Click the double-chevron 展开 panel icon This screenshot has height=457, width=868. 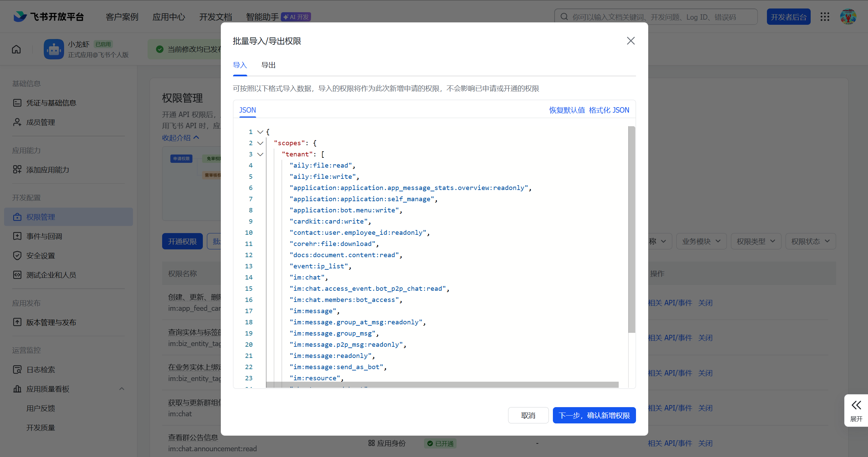coord(856,405)
